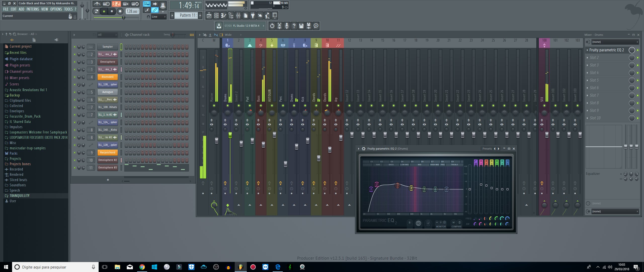Image resolution: width=644 pixels, height=272 pixels.
Task: Expand Slot 3 menu arrow
Action: point(587,65)
